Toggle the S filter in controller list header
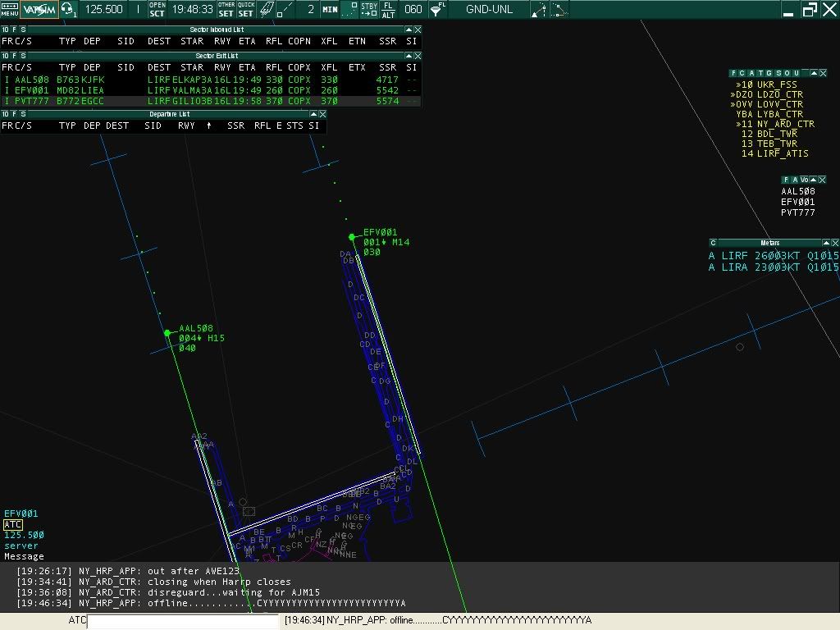Screen dimensions: 840x630 point(778,73)
